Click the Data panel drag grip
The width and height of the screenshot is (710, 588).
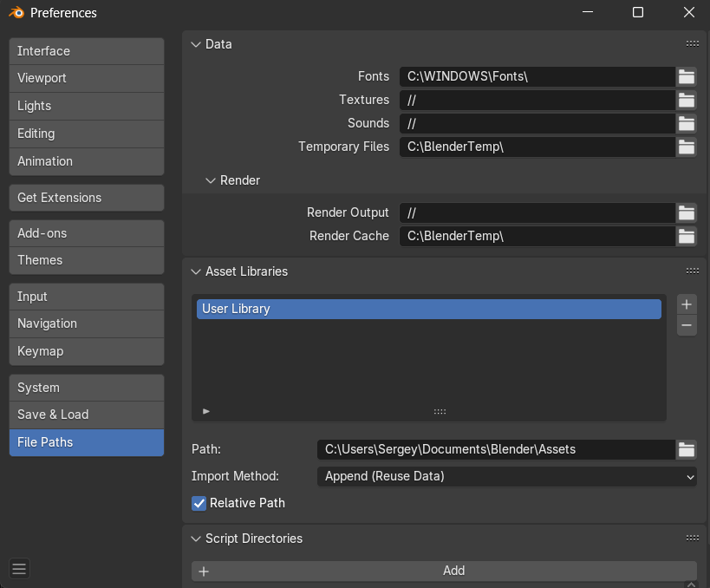(x=693, y=44)
